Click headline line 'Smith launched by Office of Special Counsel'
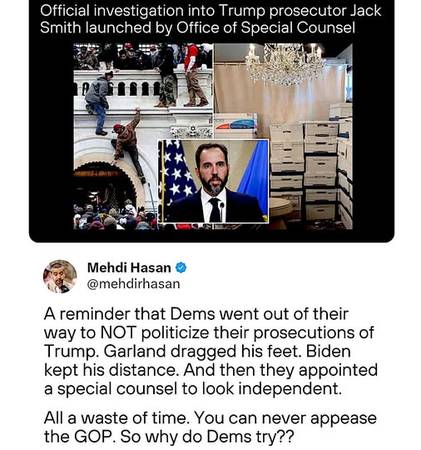The width and height of the screenshot is (421, 450). click(198, 28)
